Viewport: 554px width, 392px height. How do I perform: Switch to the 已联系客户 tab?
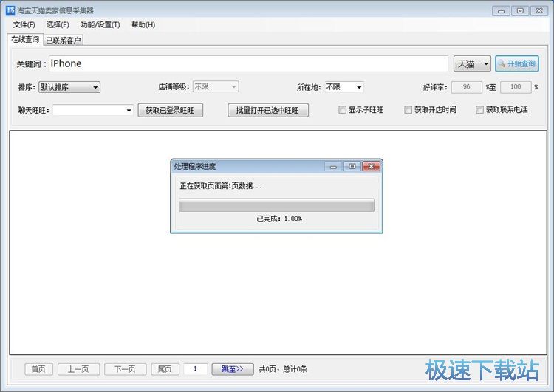64,41
